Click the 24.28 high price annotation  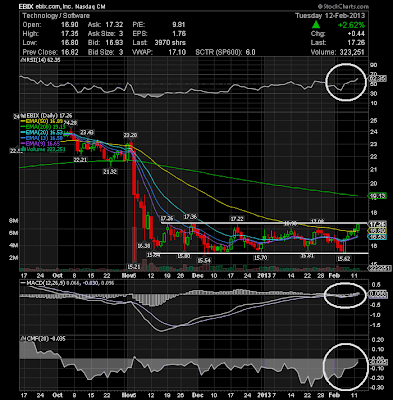click(x=71, y=123)
